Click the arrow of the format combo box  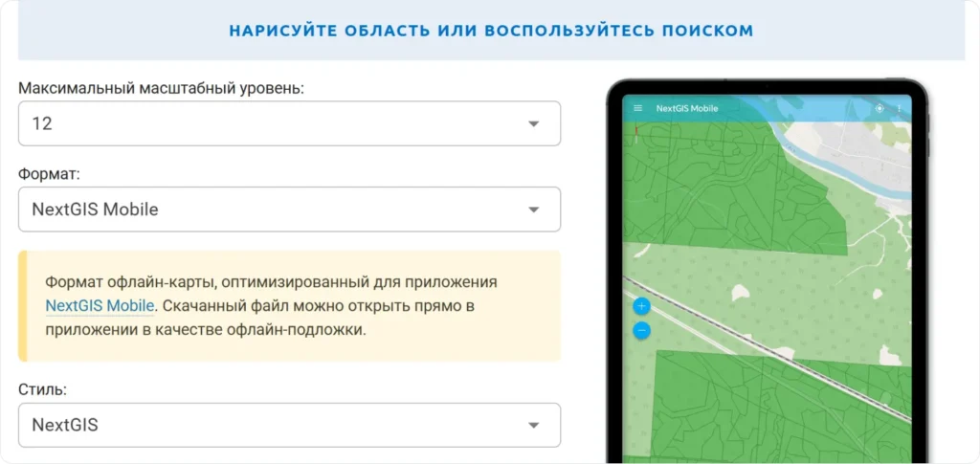point(533,210)
